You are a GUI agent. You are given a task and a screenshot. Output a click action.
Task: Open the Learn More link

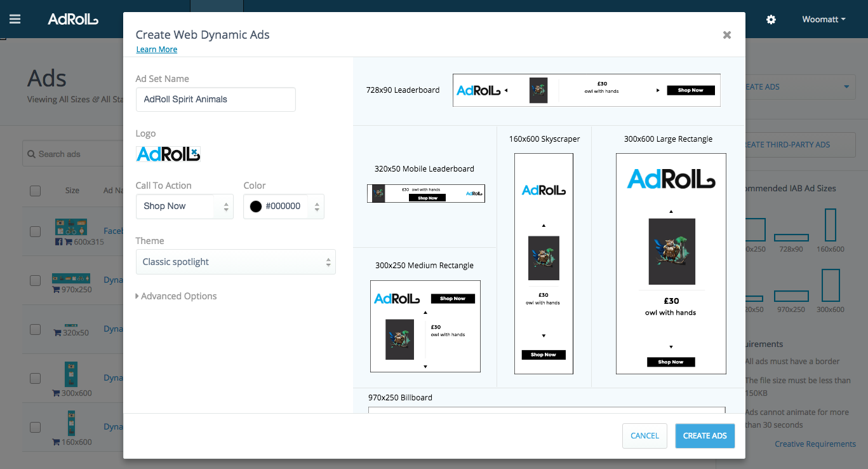pos(156,50)
